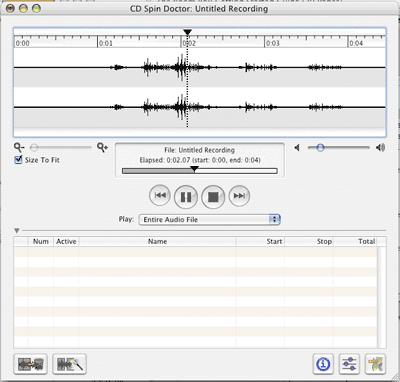Click the loud volume speaker icon
The image size is (400, 382).
[x=380, y=147]
